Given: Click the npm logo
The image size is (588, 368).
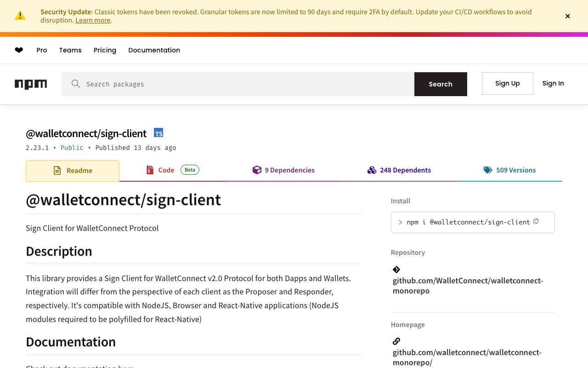Looking at the screenshot, I should [x=31, y=84].
